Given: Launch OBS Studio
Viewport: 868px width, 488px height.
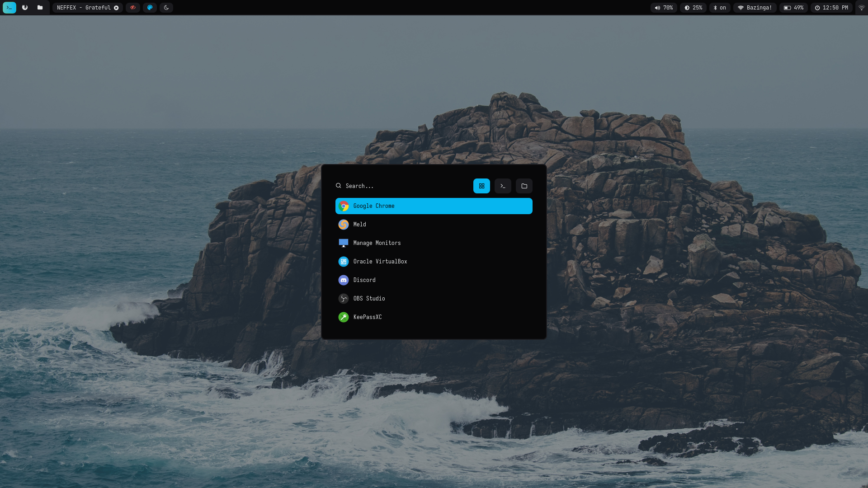Looking at the screenshot, I should [434, 299].
